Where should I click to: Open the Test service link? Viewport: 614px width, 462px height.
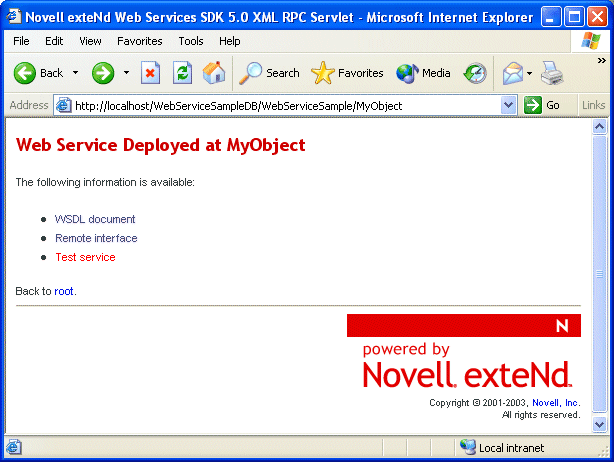[85, 257]
